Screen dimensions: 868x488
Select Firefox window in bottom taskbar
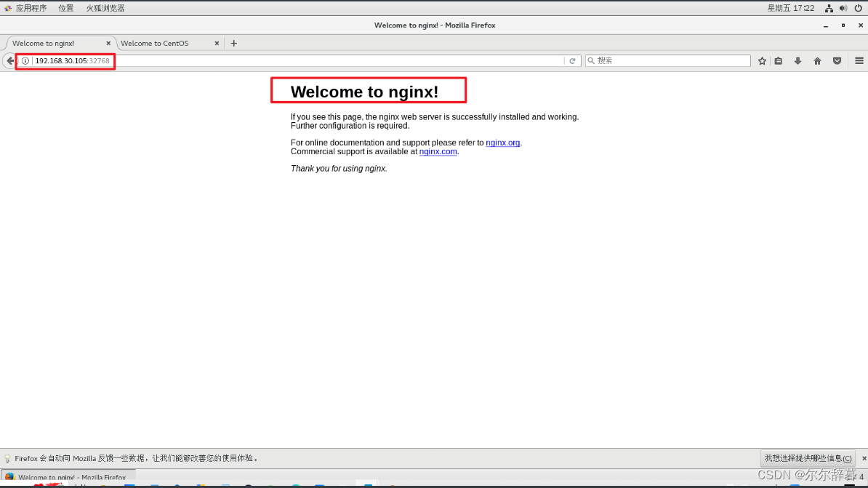[68, 477]
